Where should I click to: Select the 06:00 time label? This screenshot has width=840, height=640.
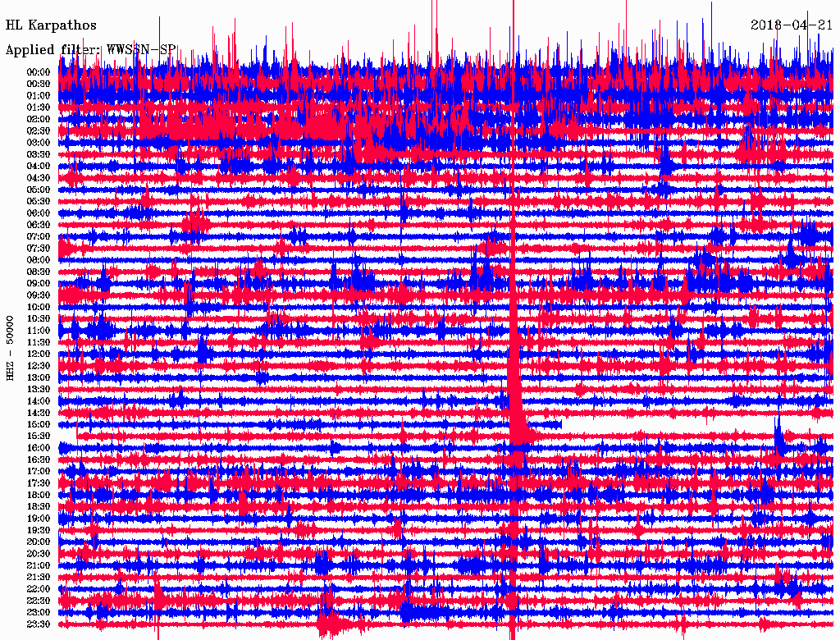(38, 213)
